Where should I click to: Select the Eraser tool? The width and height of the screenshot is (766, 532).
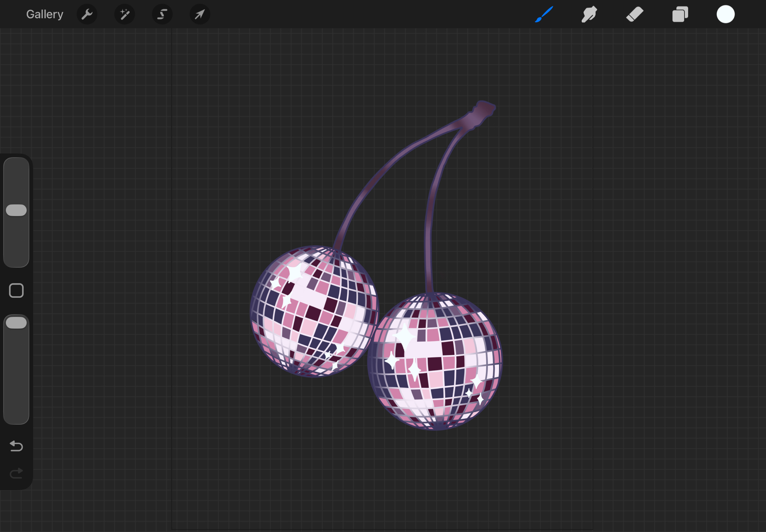click(x=635, y=14)
